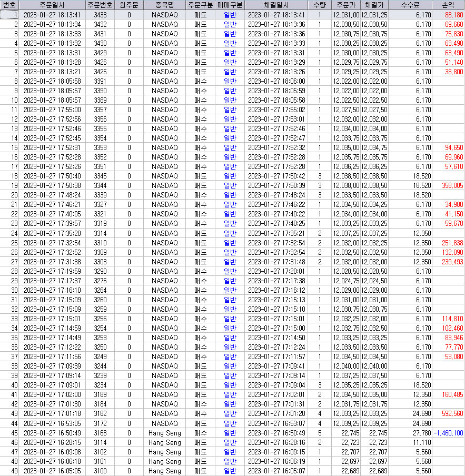Viewport: 465px width, 476px height.
Task: Click the 종목명 column header
Action: pos(164,5)
